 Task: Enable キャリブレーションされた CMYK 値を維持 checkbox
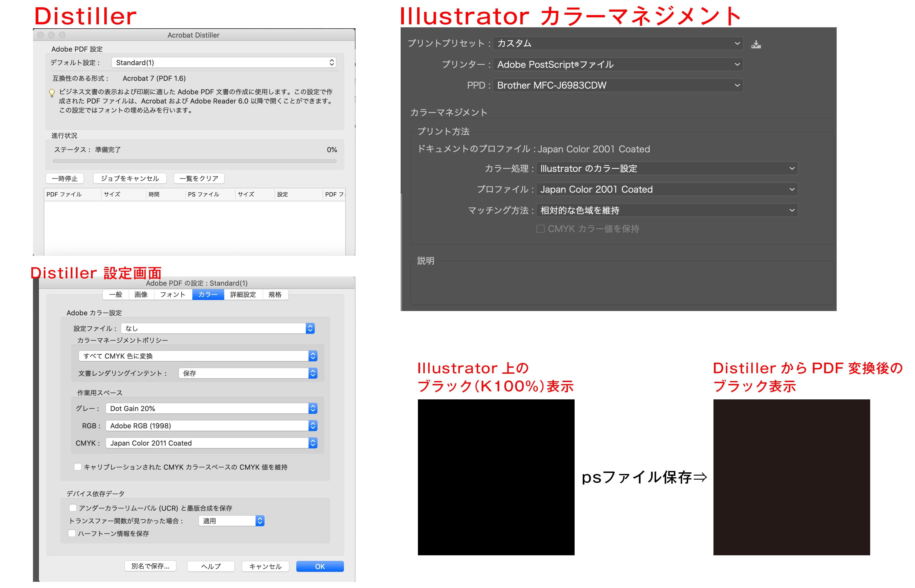point(78,467)
